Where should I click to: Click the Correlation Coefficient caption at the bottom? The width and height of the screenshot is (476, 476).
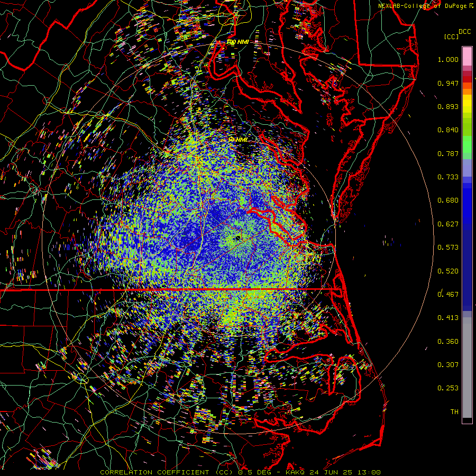pyautogui.click(x=241, y=472)
